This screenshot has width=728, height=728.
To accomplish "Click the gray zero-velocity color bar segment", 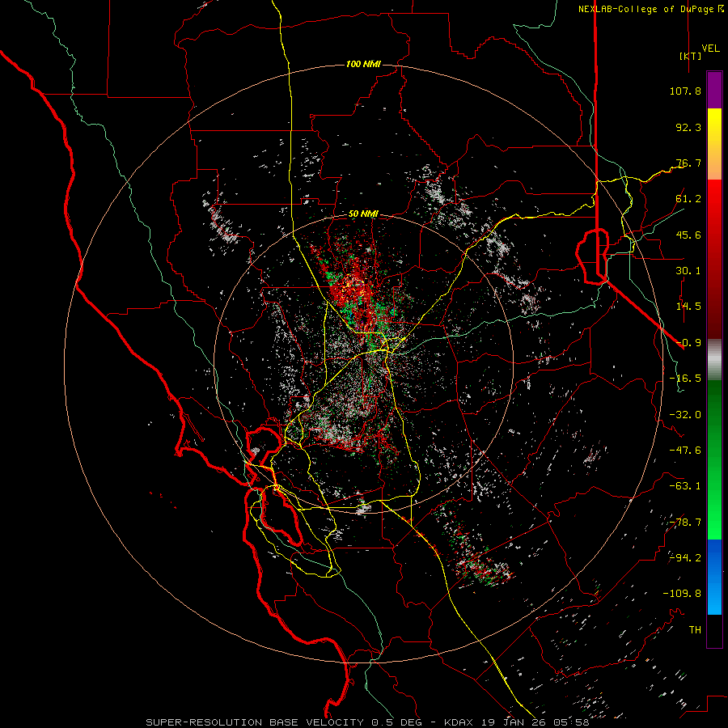I will pyautogui.click(x=714, y=360).
